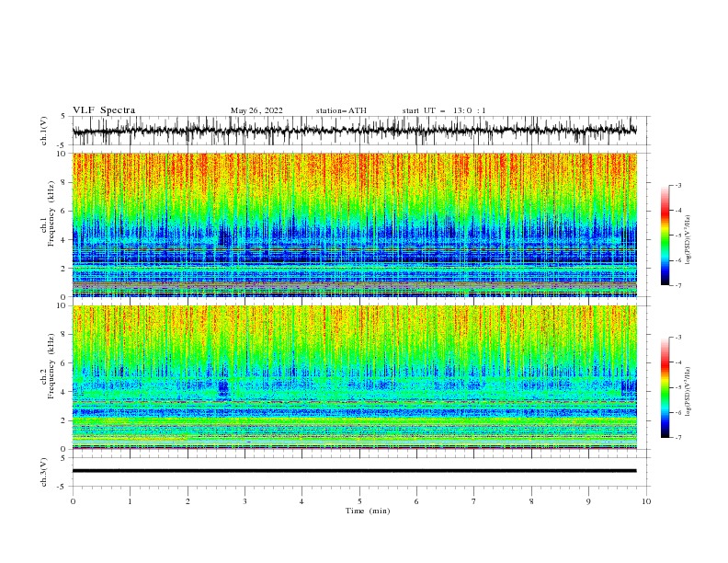Viewport: 728px width, 563px height.
Task: Click the ch.2 spectrogram's color scale bar
Action: point(665,387)
